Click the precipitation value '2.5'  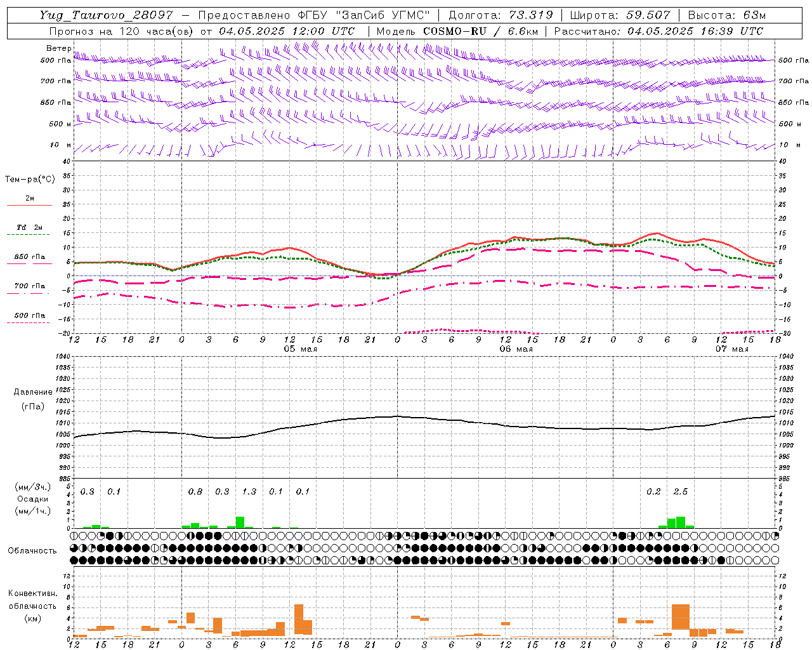point(681,492)
